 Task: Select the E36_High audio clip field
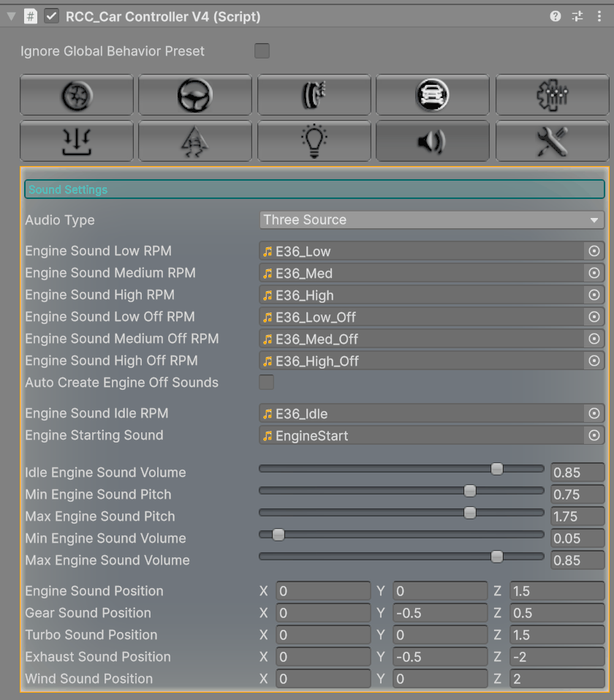[x=421, y=295]
